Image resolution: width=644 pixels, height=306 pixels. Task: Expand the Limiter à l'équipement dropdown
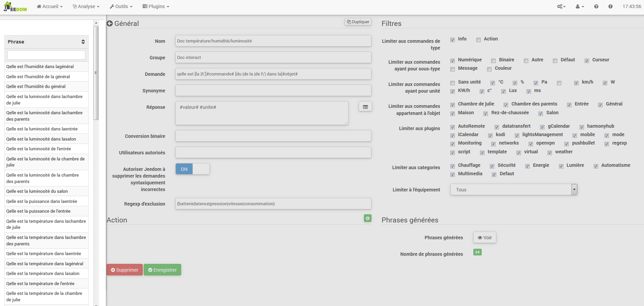(574, 190)
